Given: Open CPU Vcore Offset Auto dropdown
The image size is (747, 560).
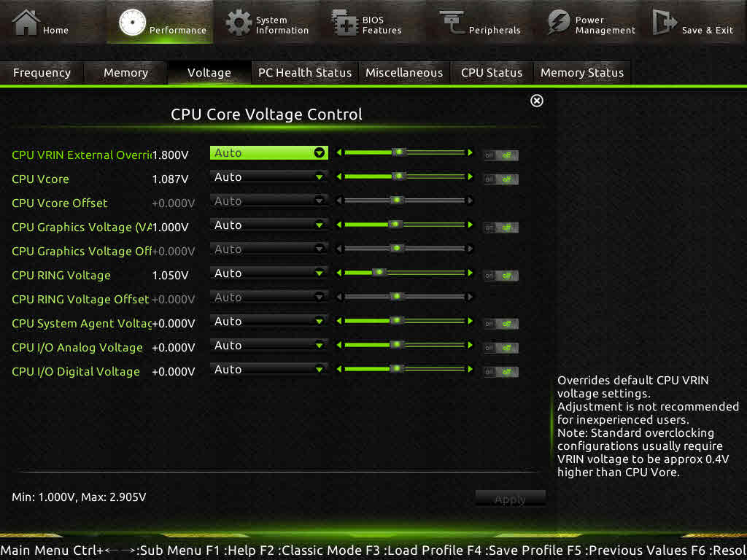Looking at the screenshot, I should tap(268, 201).
